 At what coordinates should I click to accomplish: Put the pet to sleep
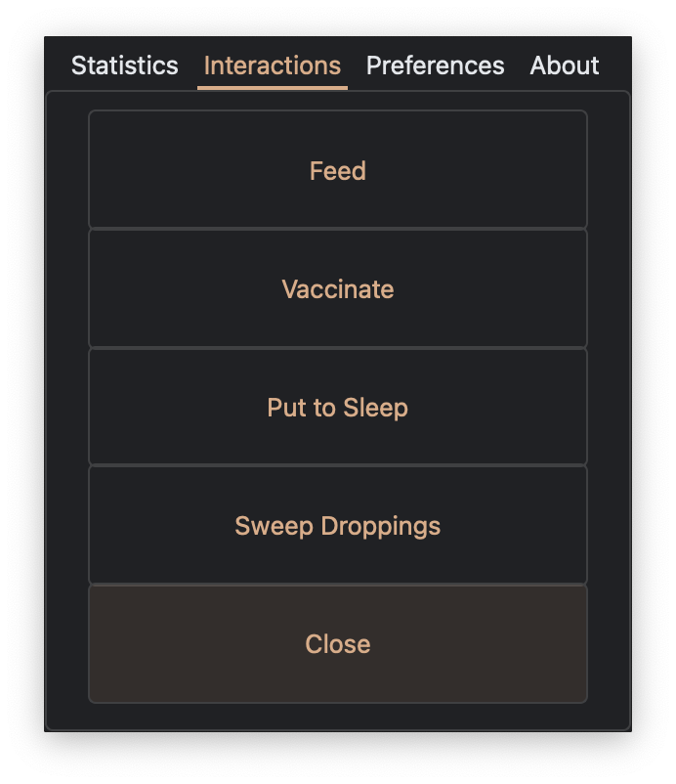[x=338, y=407]
